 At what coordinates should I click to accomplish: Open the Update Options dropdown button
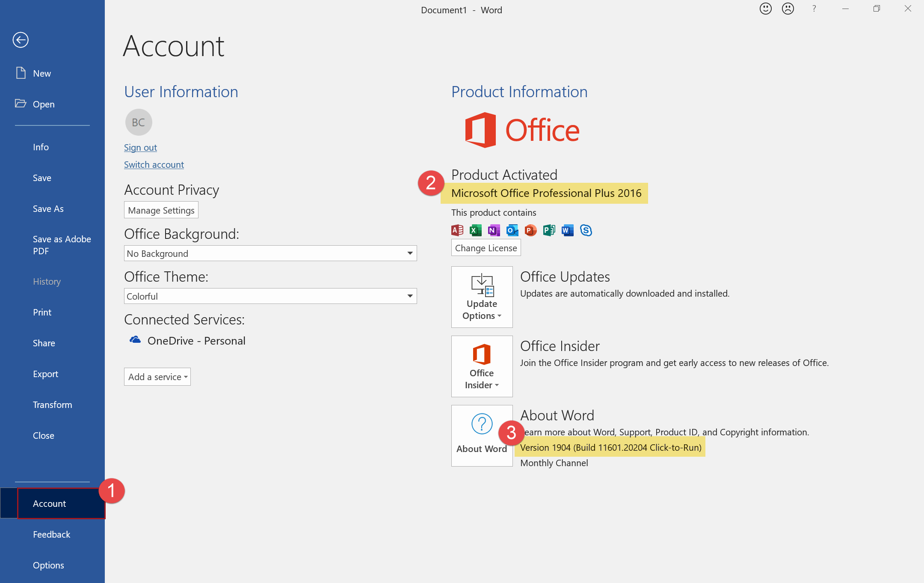482,297
